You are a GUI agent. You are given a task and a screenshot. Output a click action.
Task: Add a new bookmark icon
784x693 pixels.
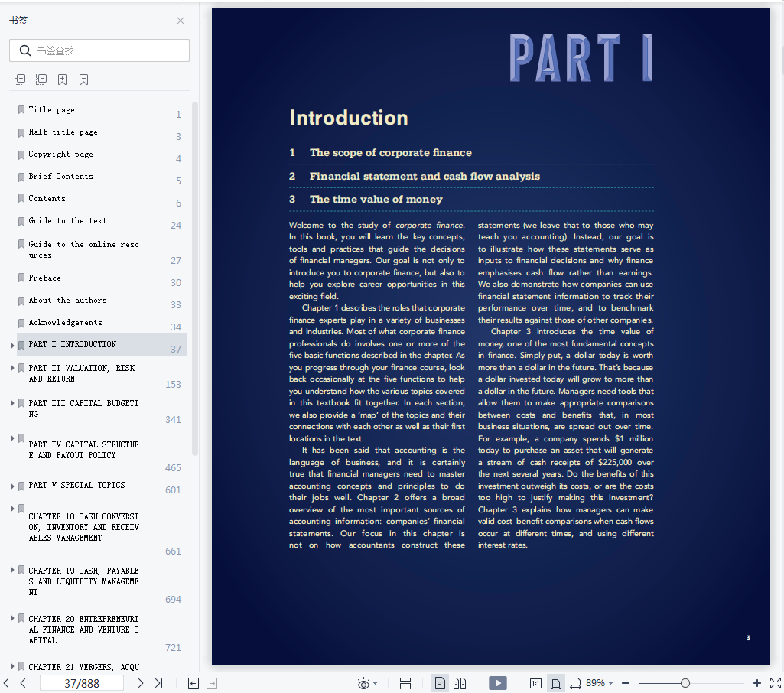[x=63, y=80]
